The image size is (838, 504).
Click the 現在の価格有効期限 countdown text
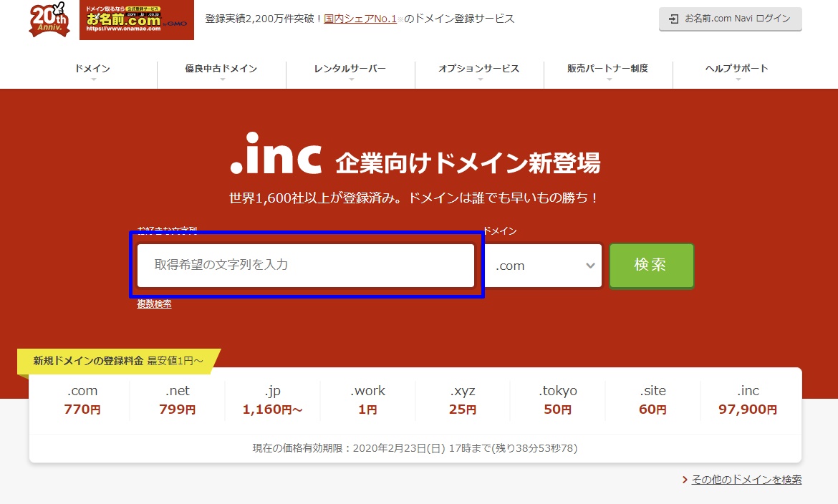click(415, 448)
